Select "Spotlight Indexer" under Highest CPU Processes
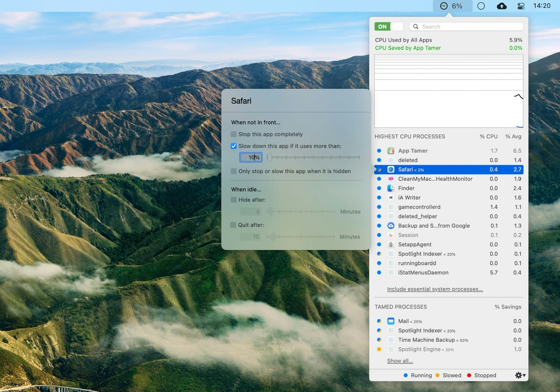 click(420, 254)
